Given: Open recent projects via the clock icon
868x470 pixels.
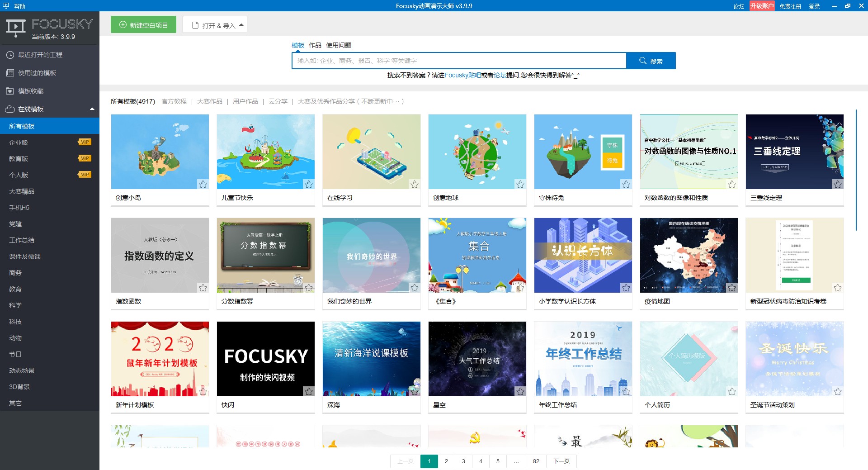Looking at the screenshot, I should 10,54.
